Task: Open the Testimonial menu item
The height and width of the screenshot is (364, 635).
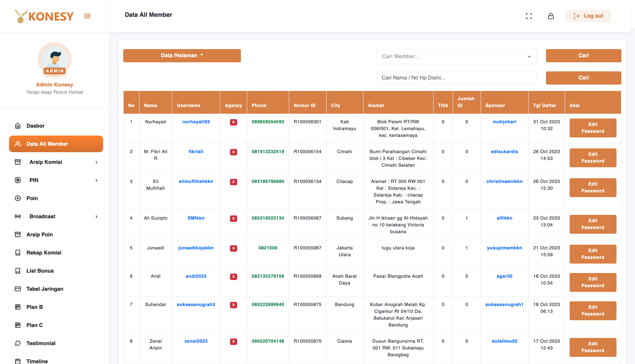Action: 56,343
